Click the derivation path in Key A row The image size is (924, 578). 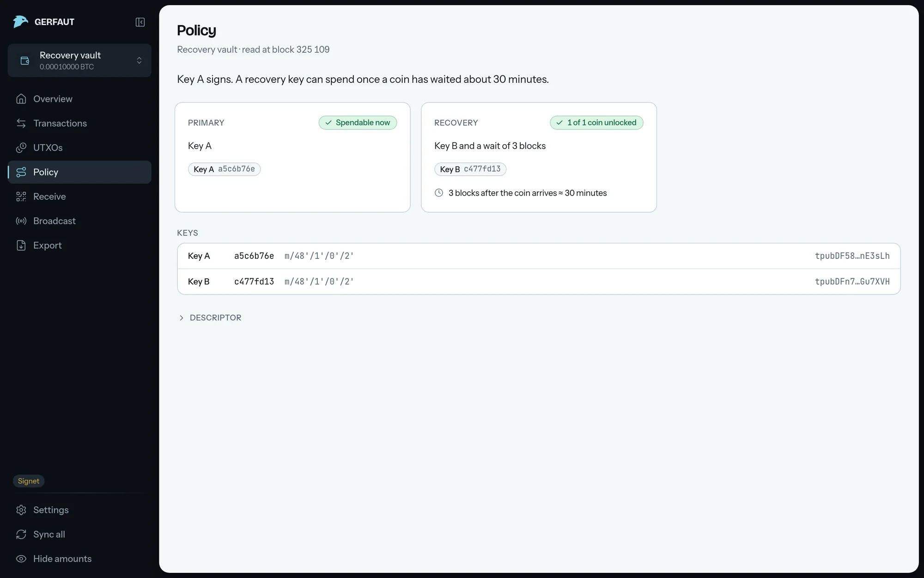pyautogui.click(x=319, y=256)
